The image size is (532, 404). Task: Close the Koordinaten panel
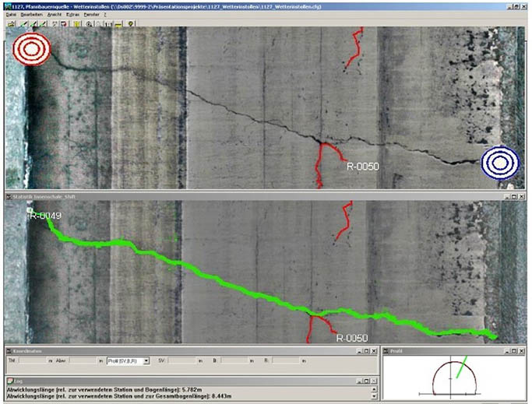click(373, 351)
